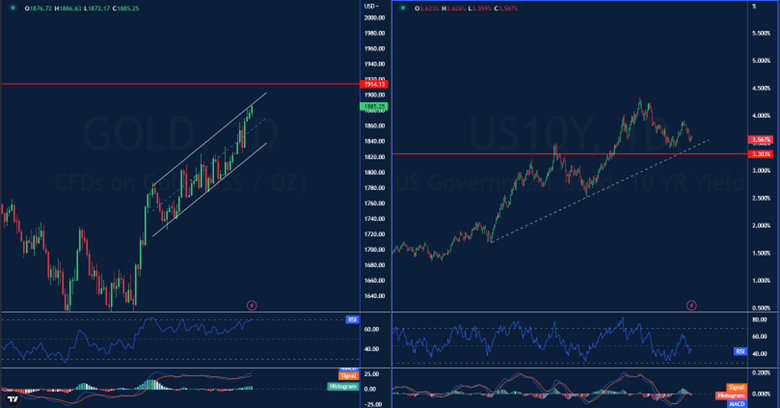
Task: Click the 1780.00 price scale value
Action: coord(375,188)
